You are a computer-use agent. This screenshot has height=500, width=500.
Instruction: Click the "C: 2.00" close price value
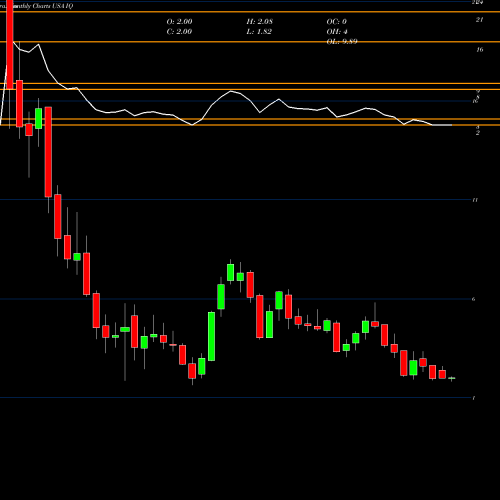pos(179,32)
